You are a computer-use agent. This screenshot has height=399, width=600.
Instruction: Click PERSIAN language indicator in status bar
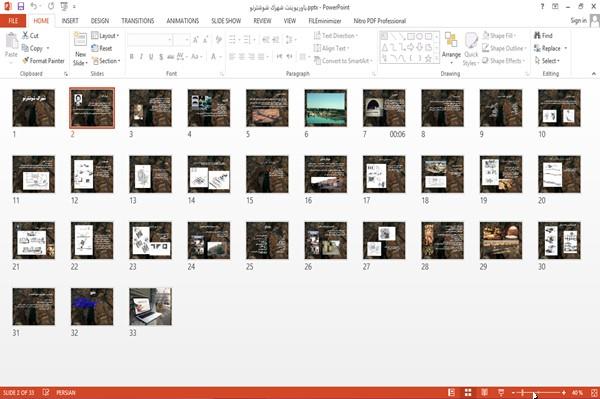66,392
